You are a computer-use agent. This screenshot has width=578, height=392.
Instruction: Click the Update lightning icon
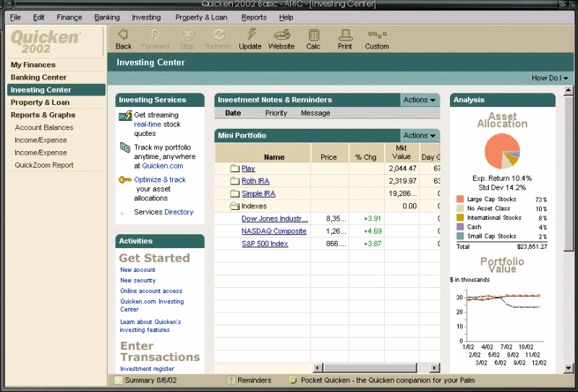pyautogui.click(x=251, y=35)
